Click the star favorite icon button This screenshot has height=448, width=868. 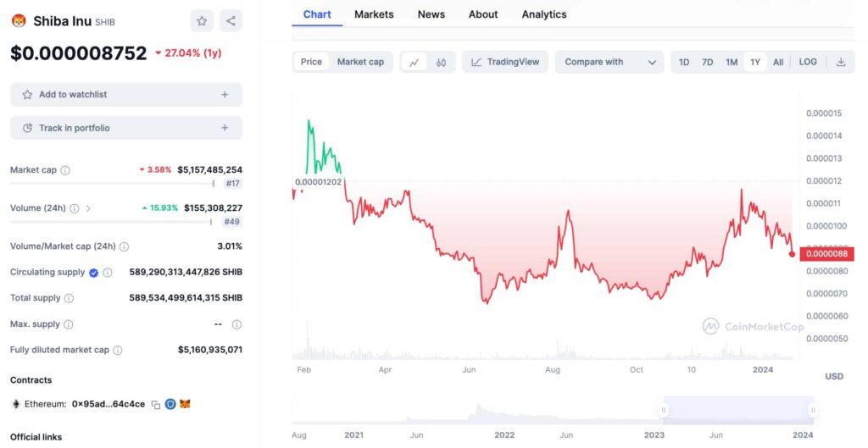pos(202,21)
